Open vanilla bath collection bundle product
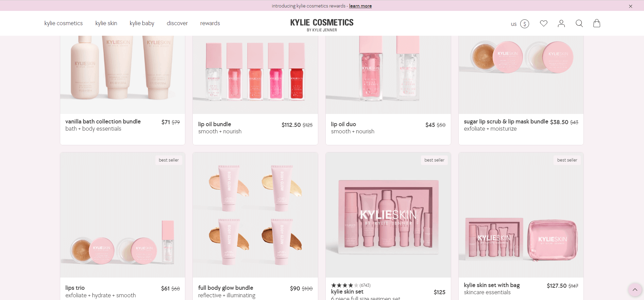Viewport: 644px width, 300px height. 103,121
